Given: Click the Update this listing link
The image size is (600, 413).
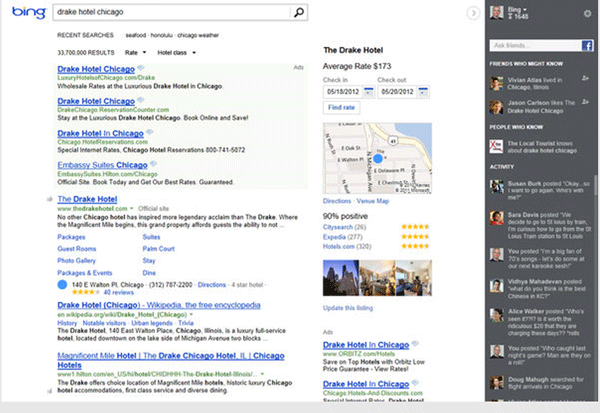Looking at the screenshot, I should click(x=348, y=308).
